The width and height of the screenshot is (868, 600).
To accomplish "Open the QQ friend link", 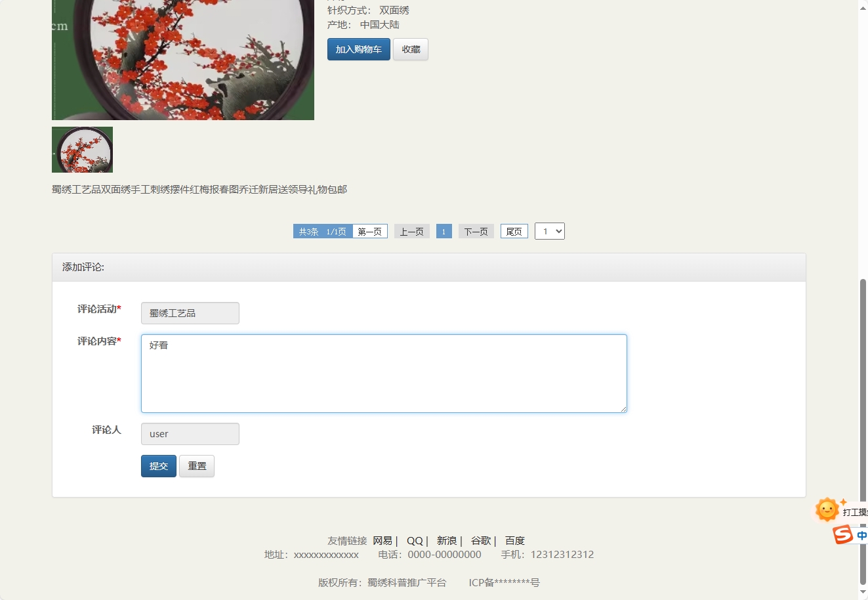I will pyautogui.click(x=415, y=540).
